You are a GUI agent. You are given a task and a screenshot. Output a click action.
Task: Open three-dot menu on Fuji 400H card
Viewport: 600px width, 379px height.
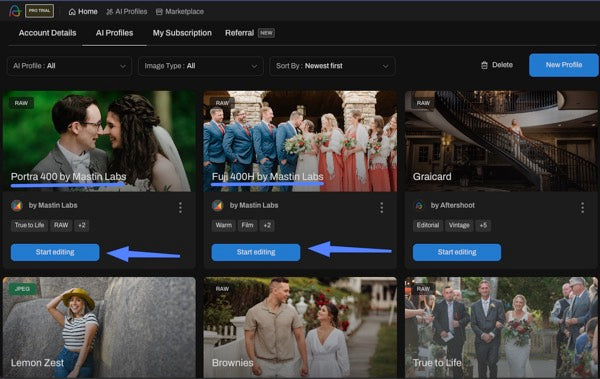[x=382, y=208]
